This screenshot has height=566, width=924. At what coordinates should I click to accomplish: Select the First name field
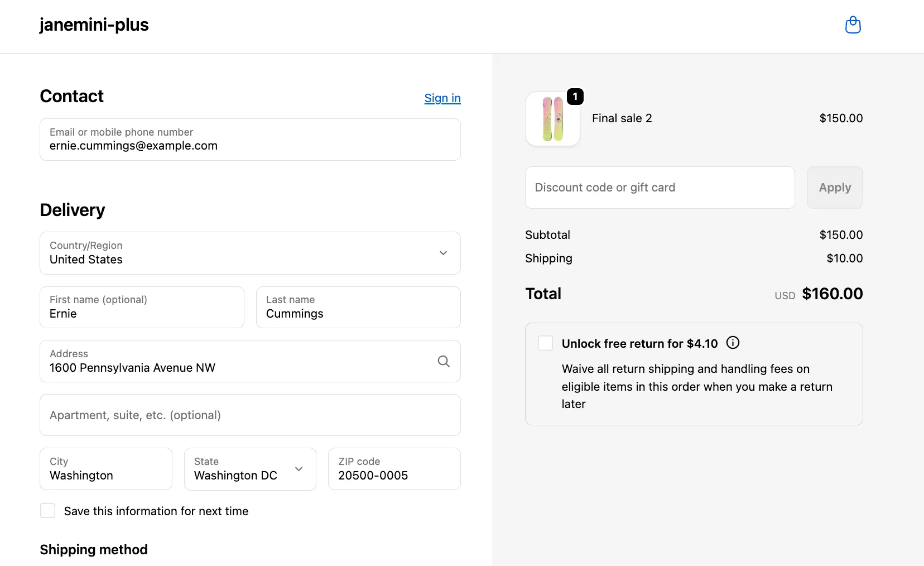tap(142, 308)
